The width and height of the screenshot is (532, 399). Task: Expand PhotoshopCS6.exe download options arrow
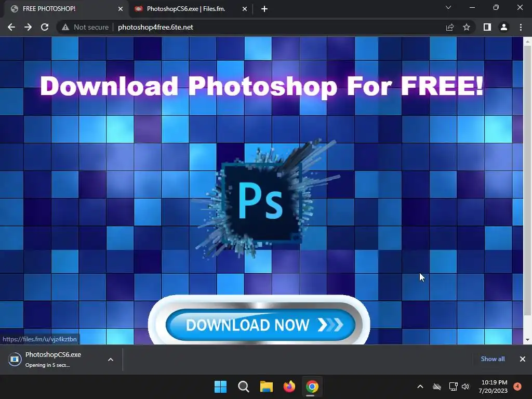pos(111,360)
